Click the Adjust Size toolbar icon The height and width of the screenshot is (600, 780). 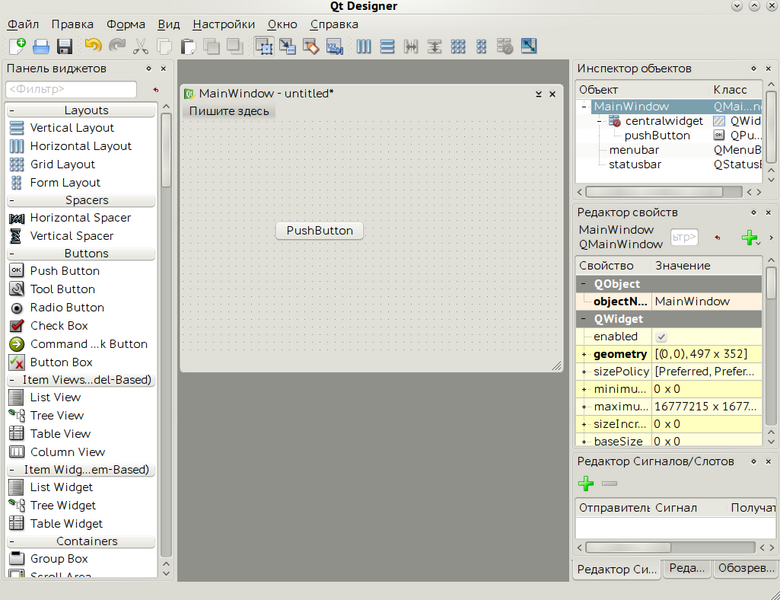[529, 46]
